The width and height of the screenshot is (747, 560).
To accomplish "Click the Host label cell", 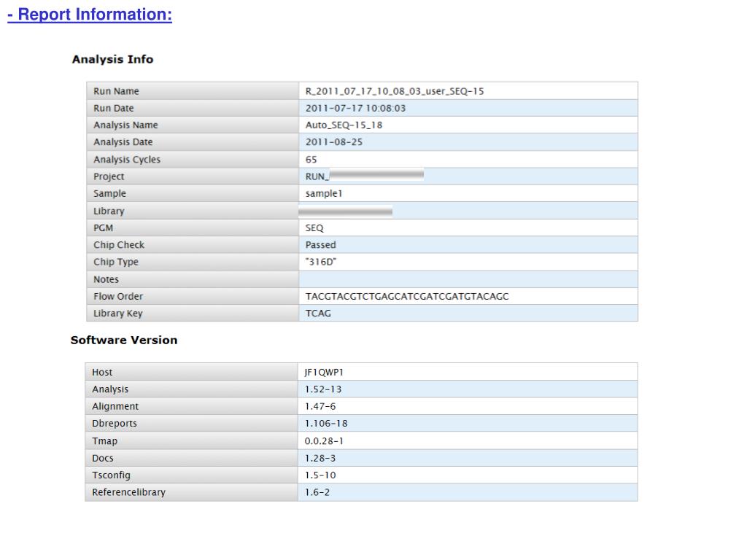I will pos(192,372).
